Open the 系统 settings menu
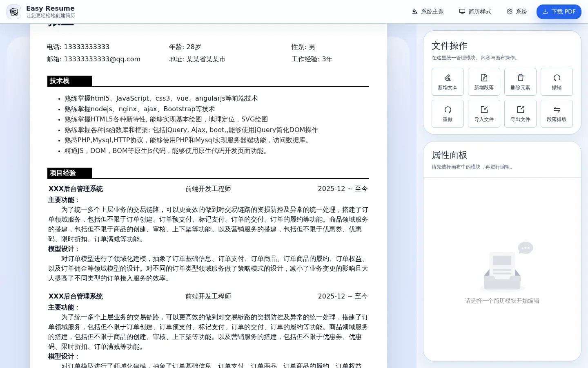 tap(517, 12)
